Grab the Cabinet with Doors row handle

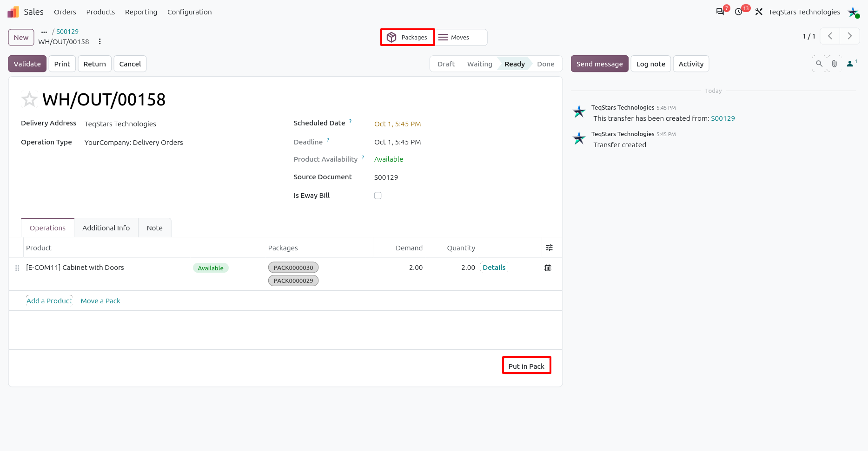tap(17, 268)
